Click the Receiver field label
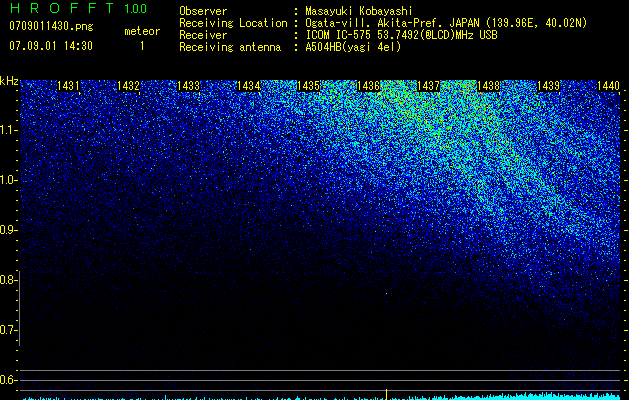Viewport: 629px width, 400px height. pyautogui.click(x=203, y=35)
